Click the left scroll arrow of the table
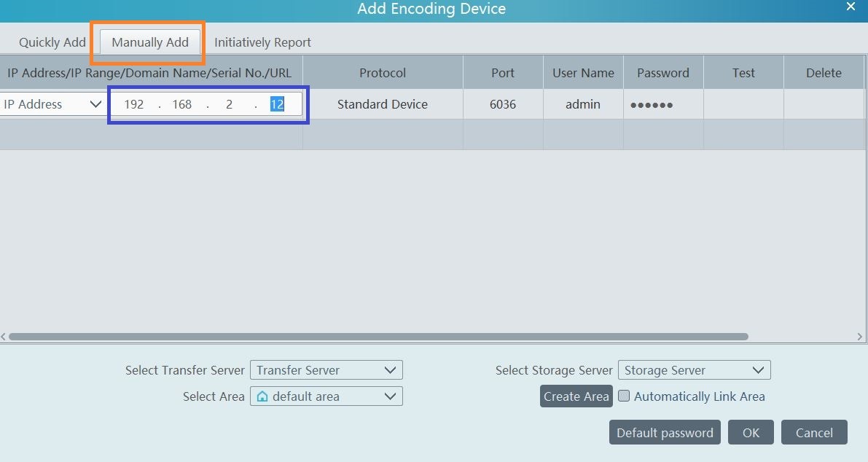This screenshot has height=462, width=868. (x=4, y=336)
